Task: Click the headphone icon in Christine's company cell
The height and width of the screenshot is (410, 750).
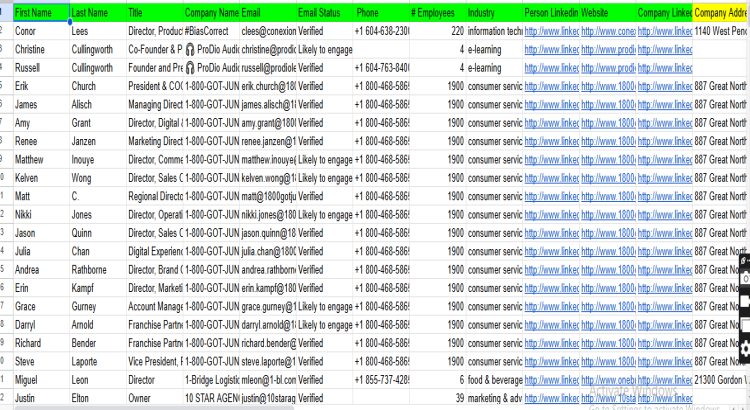Action: [x=190, y=50]
